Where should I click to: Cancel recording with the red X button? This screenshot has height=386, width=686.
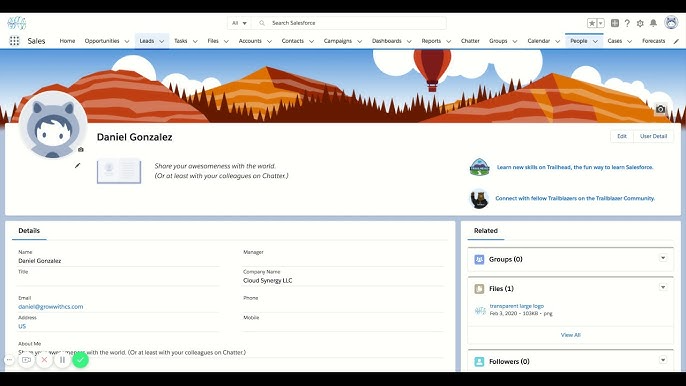[x=44, y=360]
